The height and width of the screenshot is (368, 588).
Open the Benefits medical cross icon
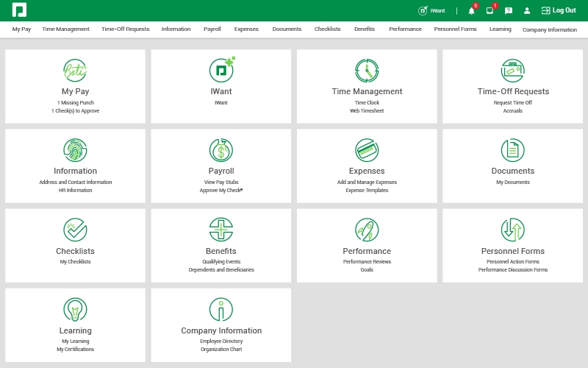pyautogui.click(x=221, y=230)
